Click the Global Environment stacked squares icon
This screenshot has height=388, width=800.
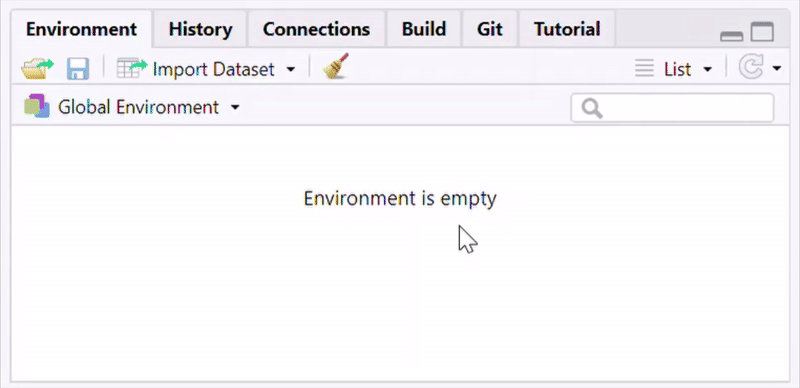[37, 106]
